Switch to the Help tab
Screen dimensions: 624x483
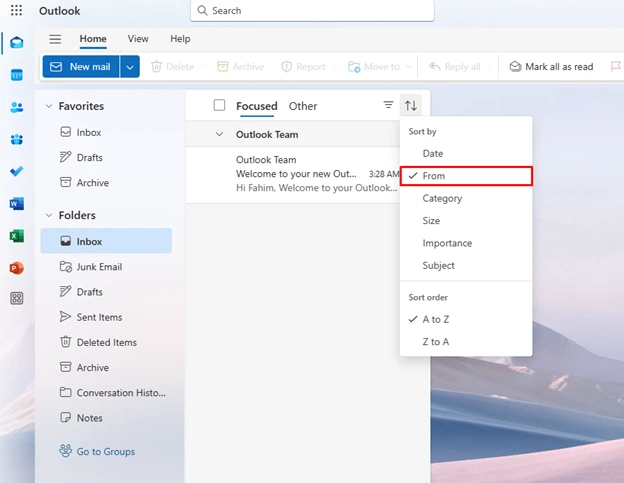coord(180,39)
